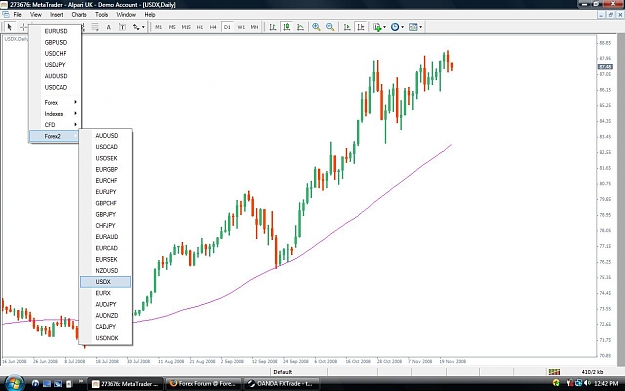625x391 pixels.
Task: Toggle chart auto scroll
Action: click(347, 27)
